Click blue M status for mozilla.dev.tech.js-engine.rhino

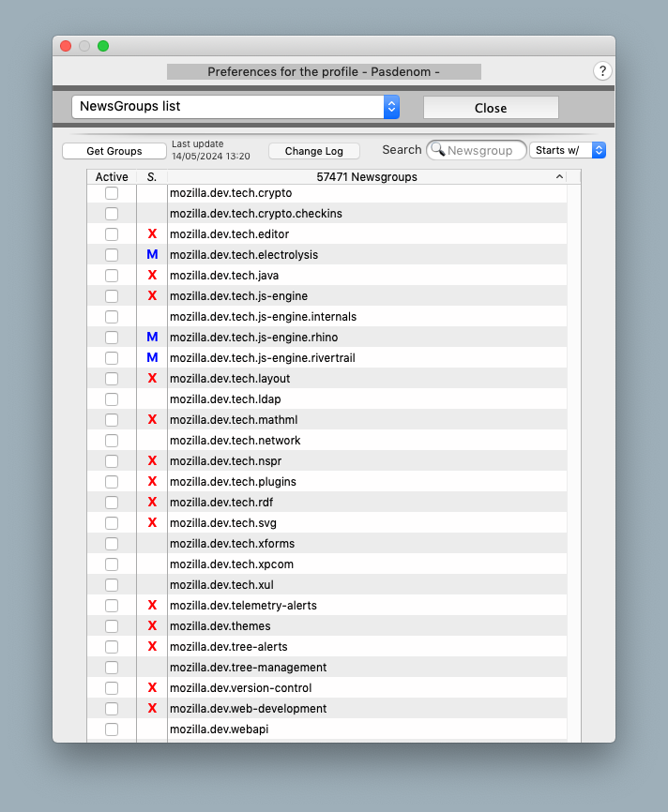[x=152, y=338]
